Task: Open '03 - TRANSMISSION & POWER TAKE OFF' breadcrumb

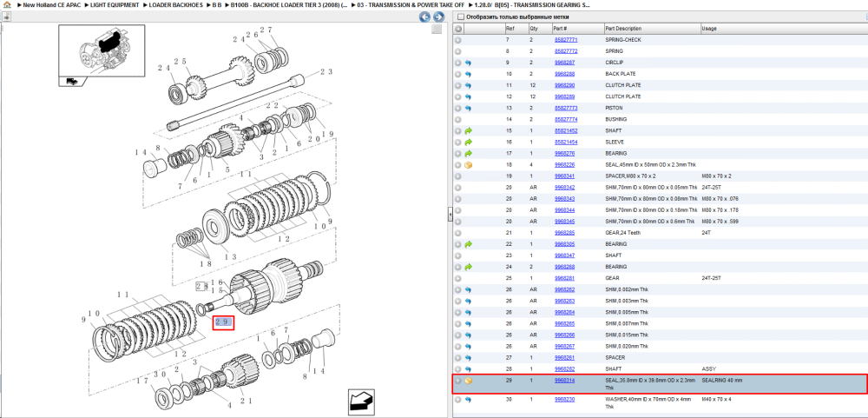Action: [x=411, y=4]
